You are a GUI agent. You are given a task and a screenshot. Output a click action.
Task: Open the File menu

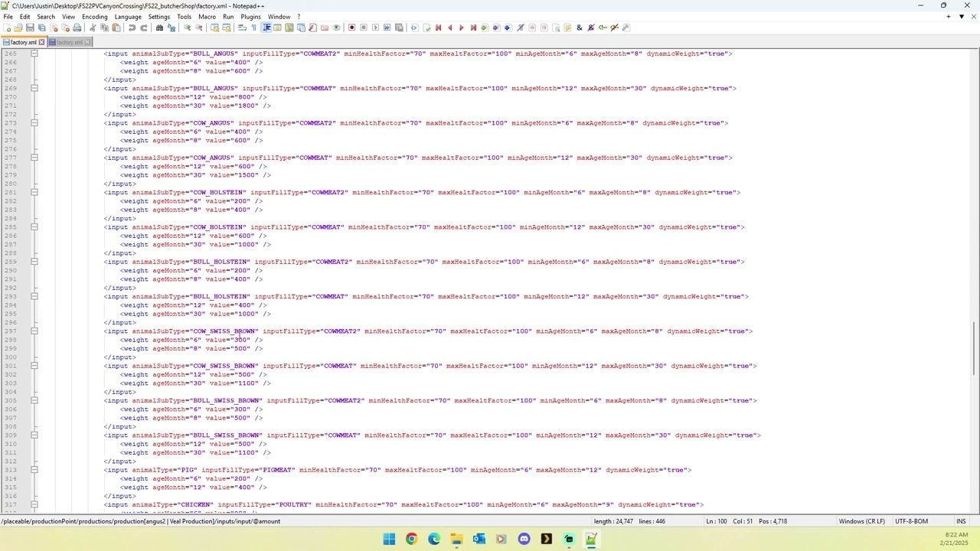(x=8, y=17)
